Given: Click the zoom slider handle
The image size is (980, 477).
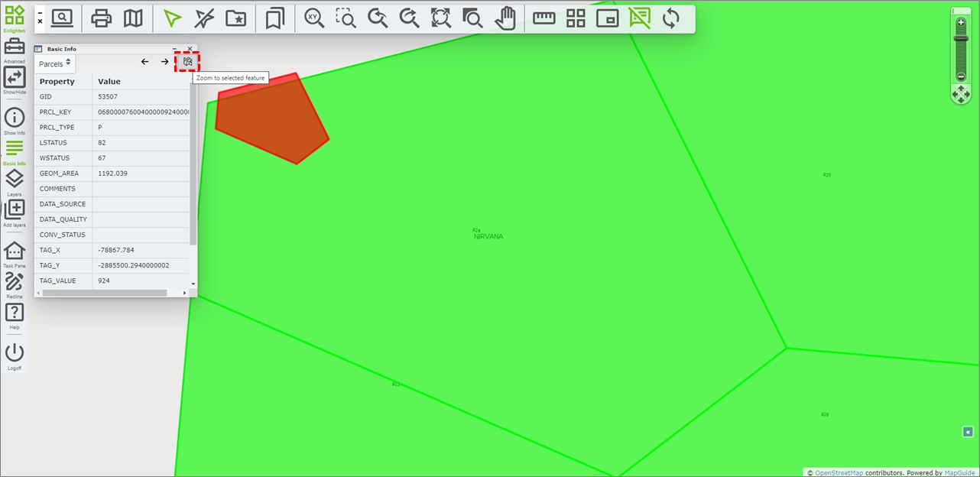Looking at the screenshot, I should pos(961,38).
